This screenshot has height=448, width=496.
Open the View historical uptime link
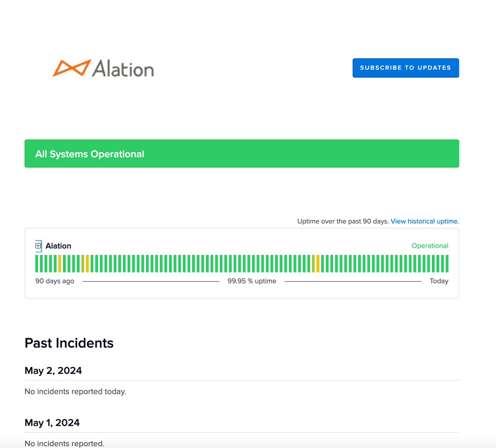[x=424, y=221]
